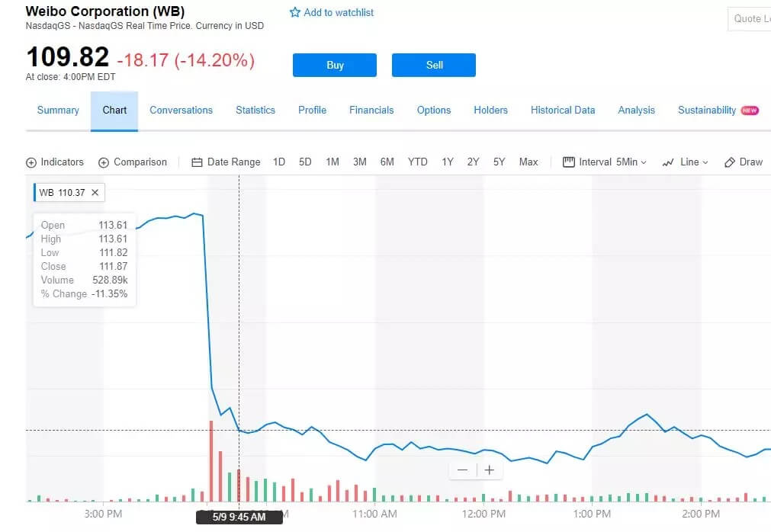Activate the Draw pencil tool

click(730, 162)
